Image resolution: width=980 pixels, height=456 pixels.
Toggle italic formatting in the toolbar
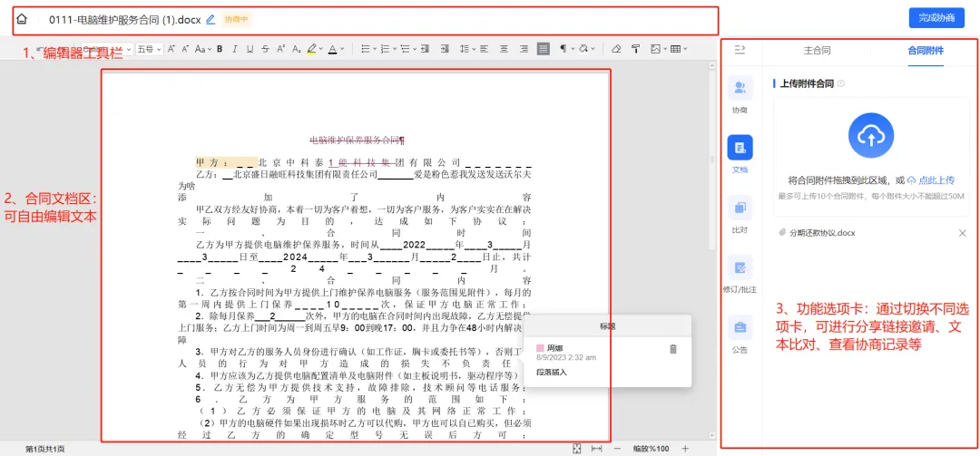point(235,49)
